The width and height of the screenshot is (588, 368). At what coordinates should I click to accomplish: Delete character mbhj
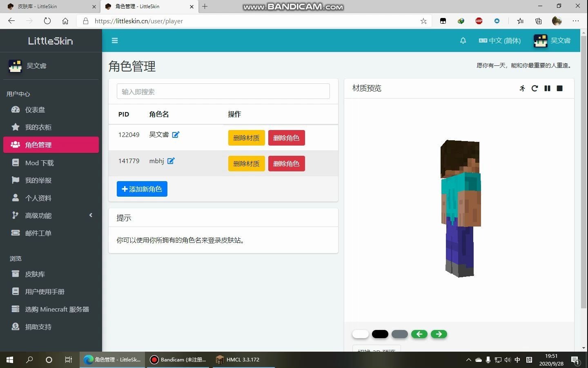coord(286,164)
